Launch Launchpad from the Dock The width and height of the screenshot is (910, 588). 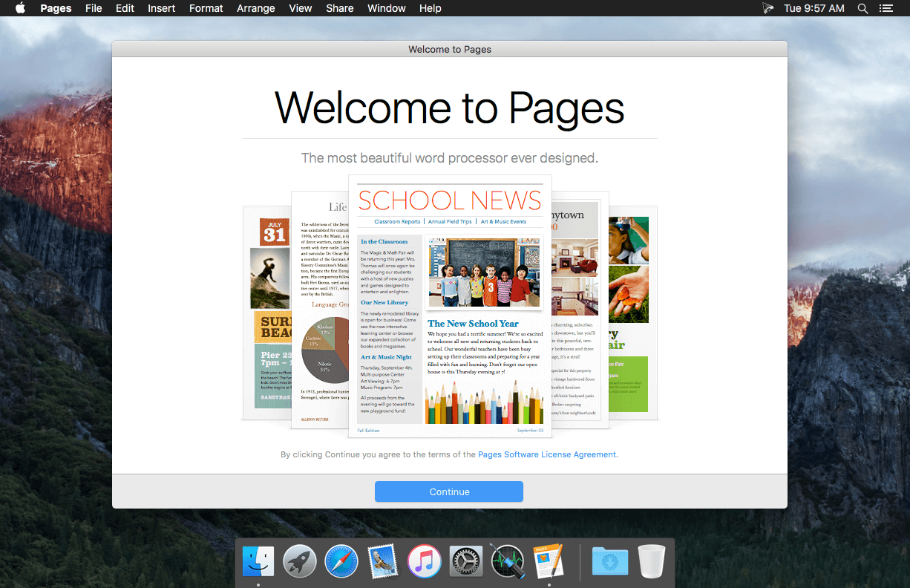coord(300,561)
